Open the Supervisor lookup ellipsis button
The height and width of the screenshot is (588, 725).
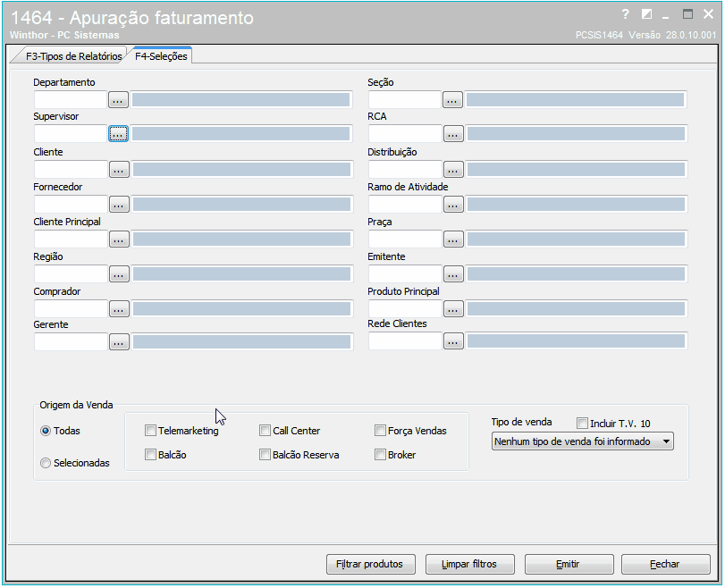pyautogui.click(x=118, y=134)
